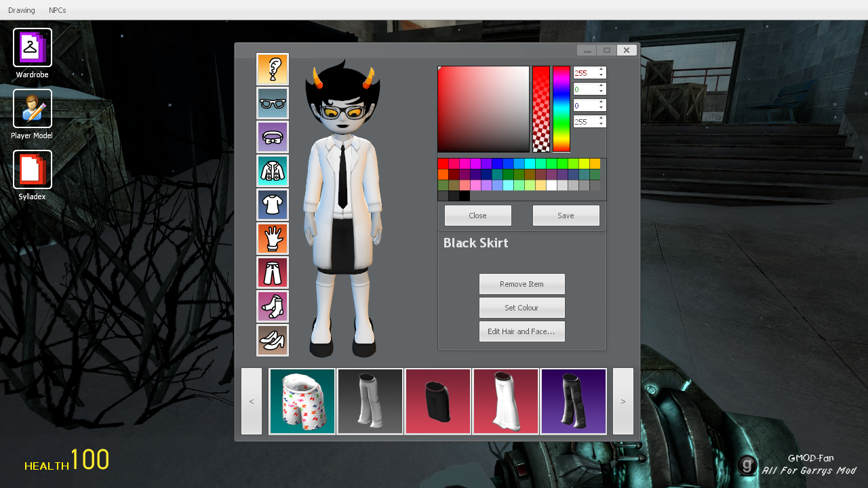Choose the long white skirt thumbnail
868x488 pixels.
(x=506, y=401)
